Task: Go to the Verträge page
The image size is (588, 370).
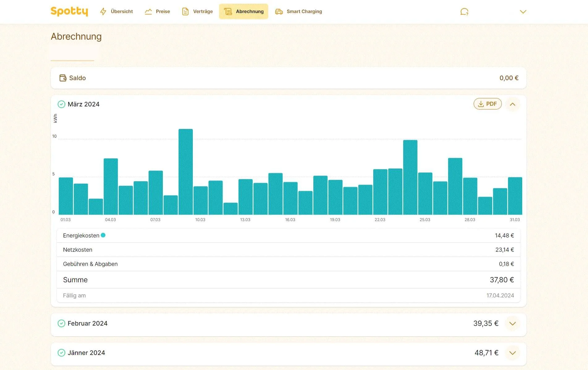Action: [x=197, y=11]
